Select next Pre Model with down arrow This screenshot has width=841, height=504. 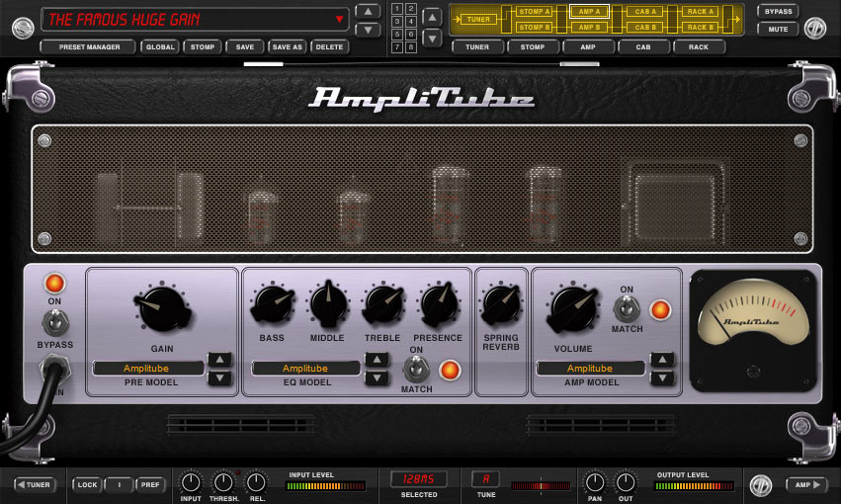220,378
